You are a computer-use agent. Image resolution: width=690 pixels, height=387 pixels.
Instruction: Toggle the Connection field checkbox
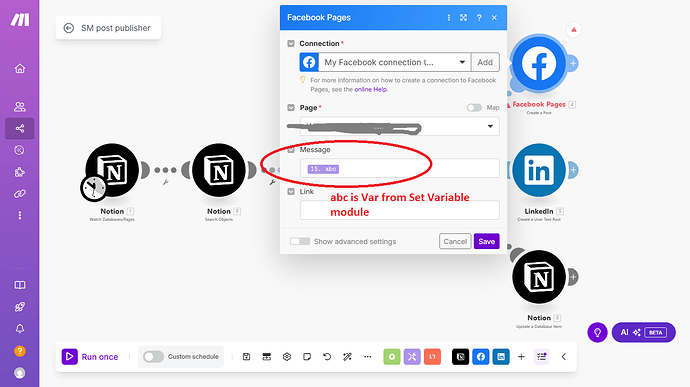tap(291, 44)
